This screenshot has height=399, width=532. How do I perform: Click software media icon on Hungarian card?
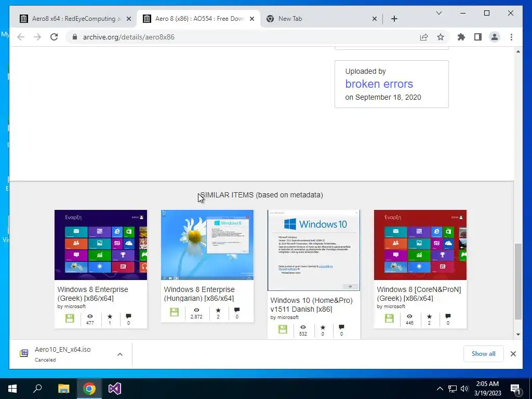(175, 312)
